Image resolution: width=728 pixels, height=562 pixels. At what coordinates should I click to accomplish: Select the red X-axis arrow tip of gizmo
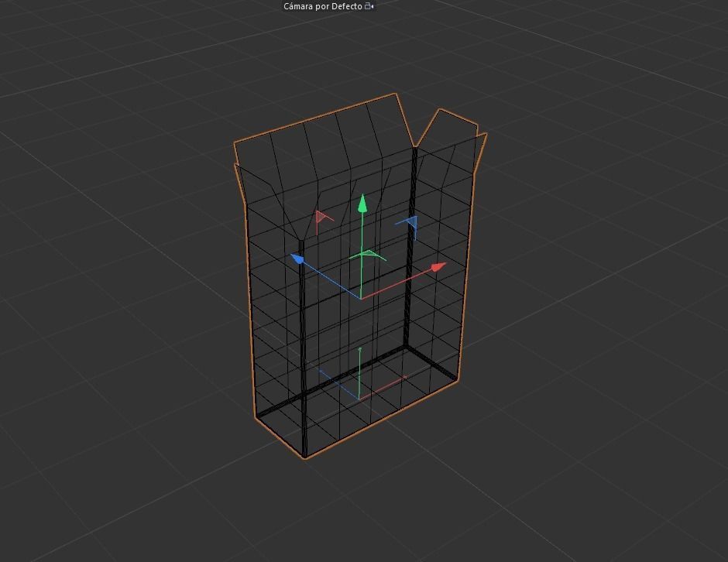[438, 266]
